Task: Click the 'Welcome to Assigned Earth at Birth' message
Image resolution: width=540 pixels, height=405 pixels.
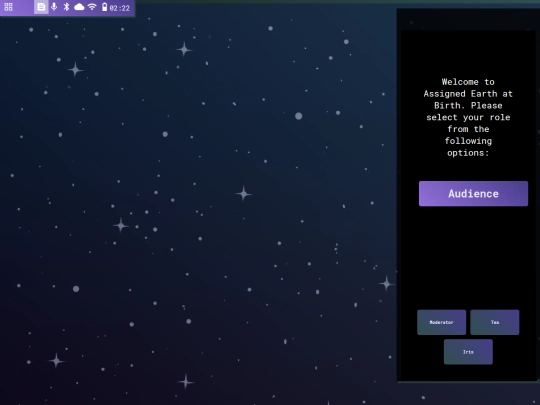Action: click(x=468, y=117)
